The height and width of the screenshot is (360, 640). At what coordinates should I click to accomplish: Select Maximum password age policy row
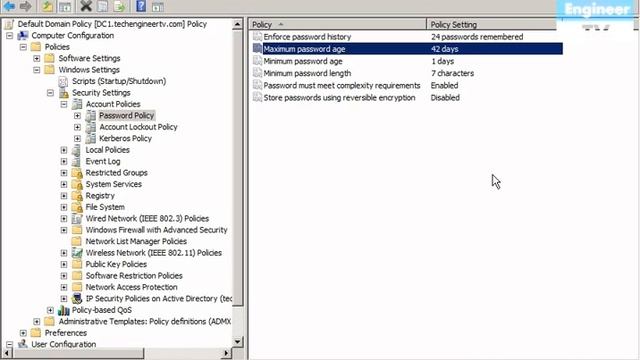tap(407, 49)
